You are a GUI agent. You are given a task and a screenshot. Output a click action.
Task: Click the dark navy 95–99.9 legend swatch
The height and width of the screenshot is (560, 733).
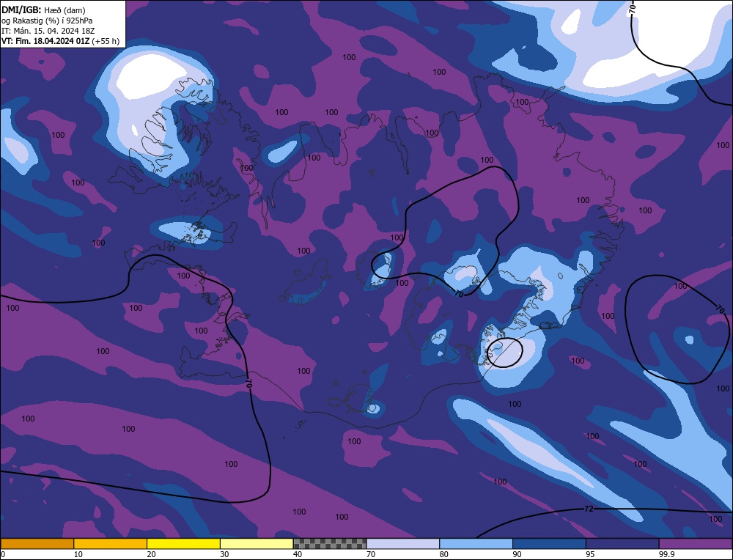click(x=622, y=543)
